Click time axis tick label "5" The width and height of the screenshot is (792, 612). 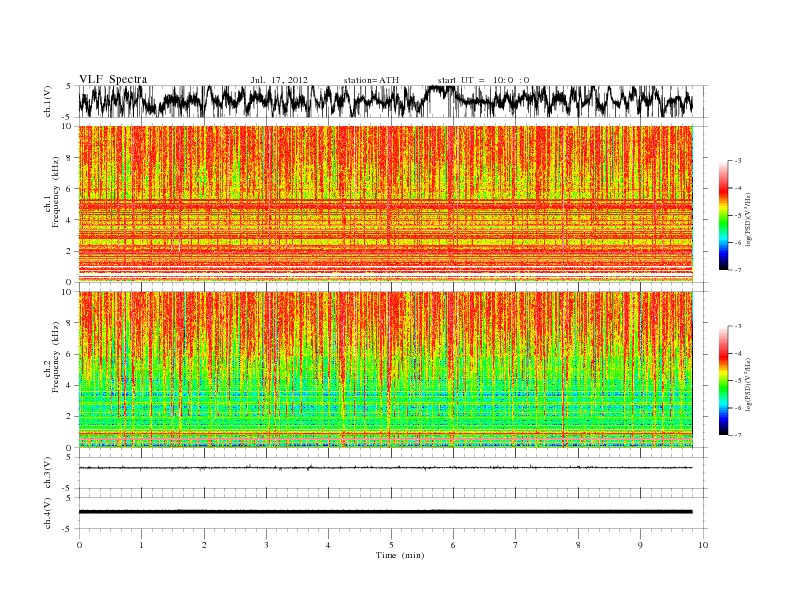pyautogui.click(x=391, y=545)
